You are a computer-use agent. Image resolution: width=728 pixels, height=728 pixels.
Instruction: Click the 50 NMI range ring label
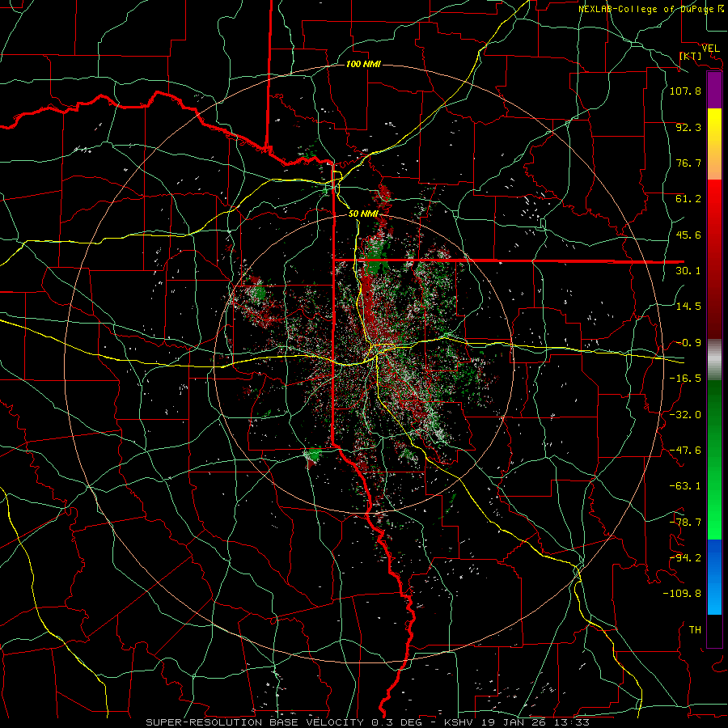point(363,214)
